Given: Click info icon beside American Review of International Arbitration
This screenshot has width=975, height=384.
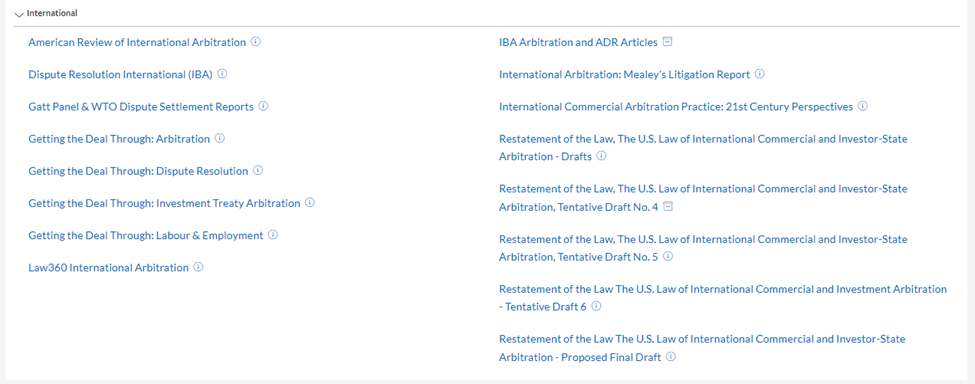Looking at the screenshot, I should click(255, 42).
